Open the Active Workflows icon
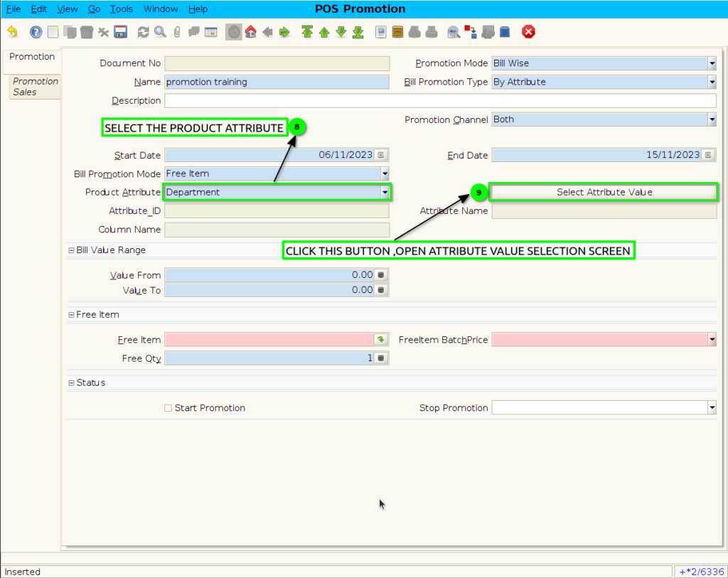 pyautogui.click(x=471, y=32)
